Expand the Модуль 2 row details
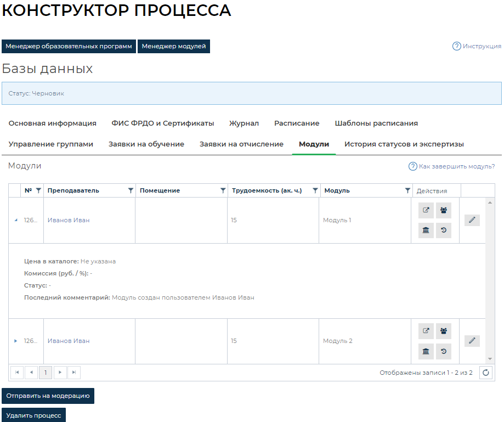 pos(15,341)
